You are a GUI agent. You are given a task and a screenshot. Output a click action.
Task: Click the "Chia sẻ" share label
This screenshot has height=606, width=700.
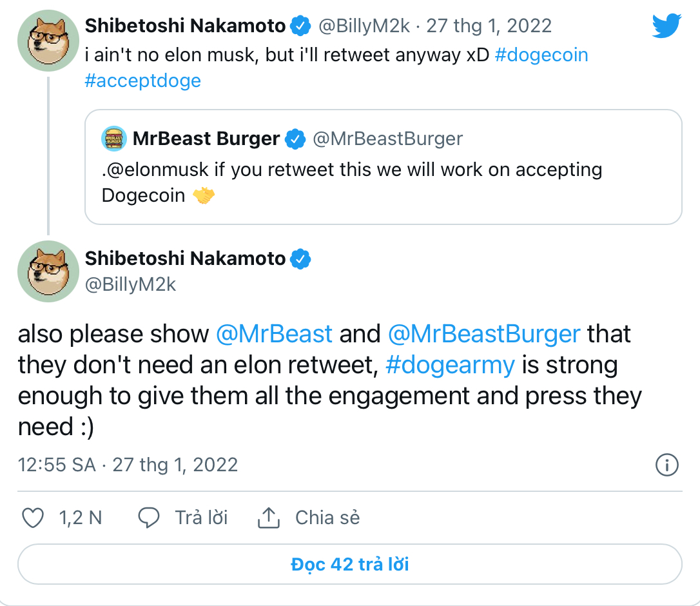(327, 518)
